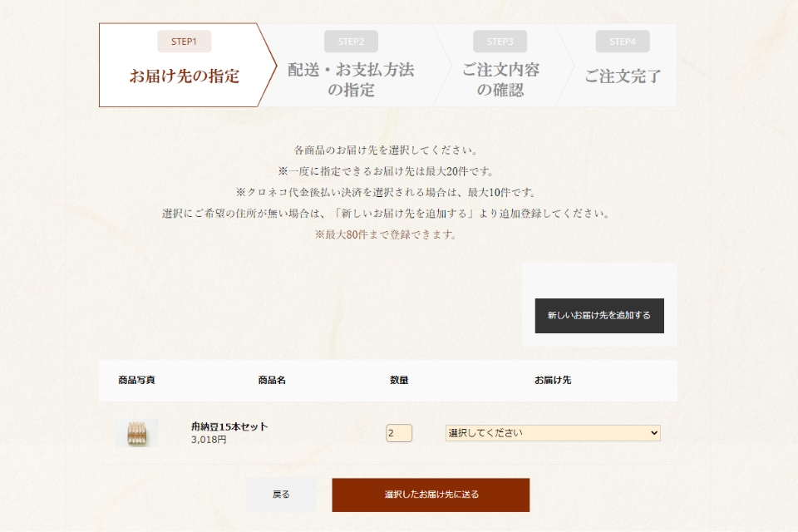
Task: Click the 戻る back button
Action: [x=281, y=495]
